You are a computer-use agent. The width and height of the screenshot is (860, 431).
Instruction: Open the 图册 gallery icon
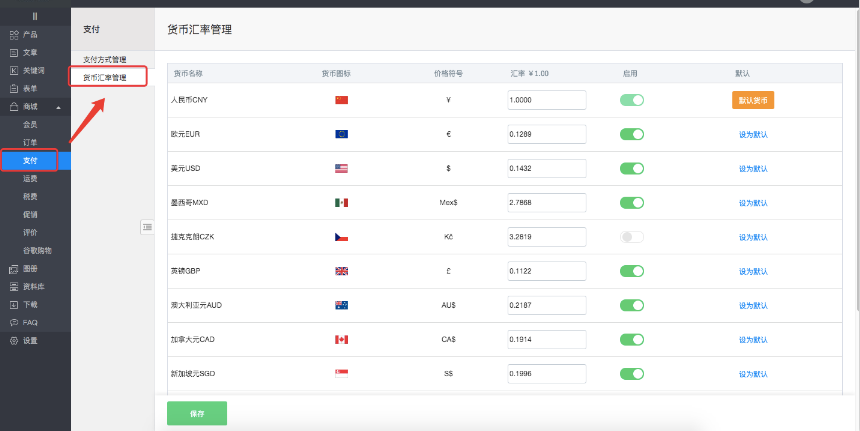14,268
